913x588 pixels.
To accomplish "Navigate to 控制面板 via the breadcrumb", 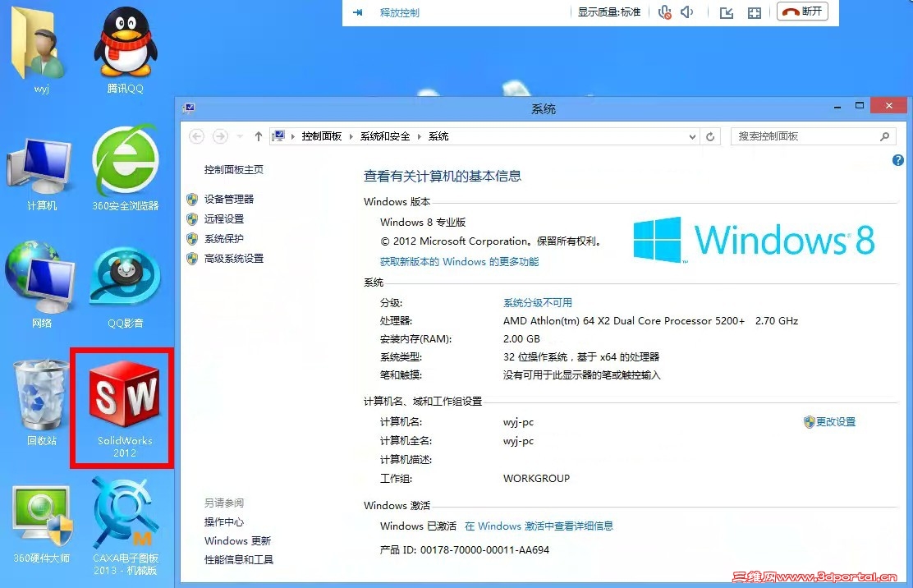I will tap(322, 136).
